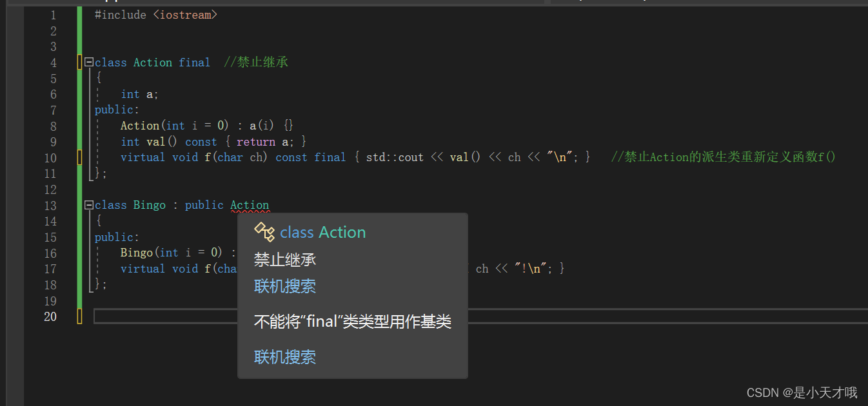This screenshot has width=868, height=406.
Task: Click the error message 不能将final类类型用作基类
Action: click(x=352, y=321)
